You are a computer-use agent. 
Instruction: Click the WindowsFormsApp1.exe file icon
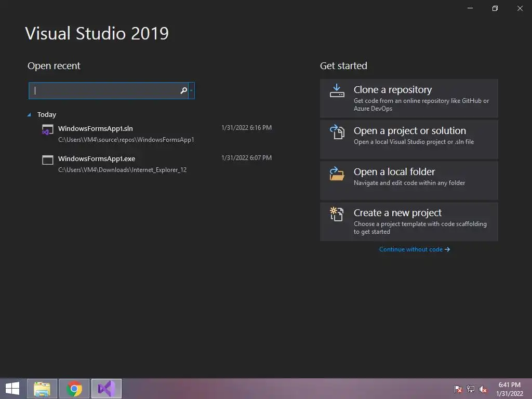click(x=47, y=160)
